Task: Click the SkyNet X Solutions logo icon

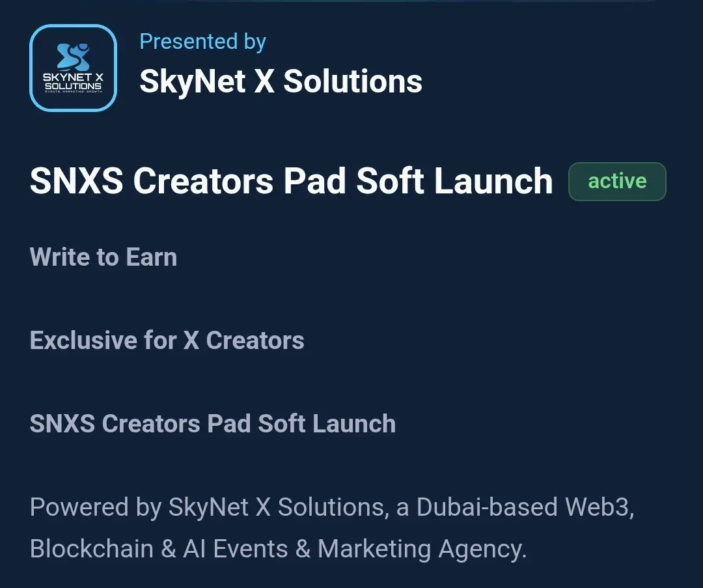Action: pyautogui.click(x=73, y=68)
